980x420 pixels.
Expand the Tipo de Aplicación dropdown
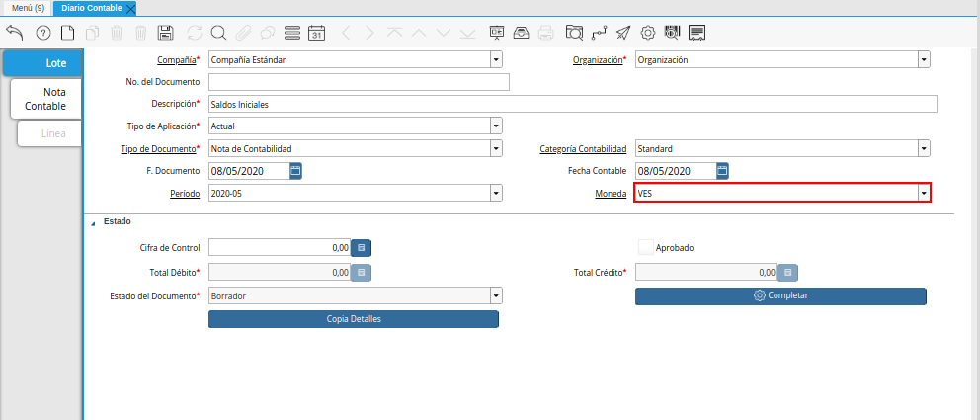496,126
